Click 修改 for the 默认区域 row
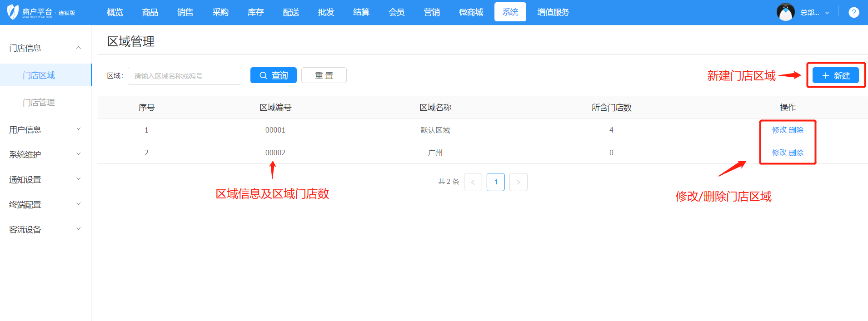 click(779, 130)
